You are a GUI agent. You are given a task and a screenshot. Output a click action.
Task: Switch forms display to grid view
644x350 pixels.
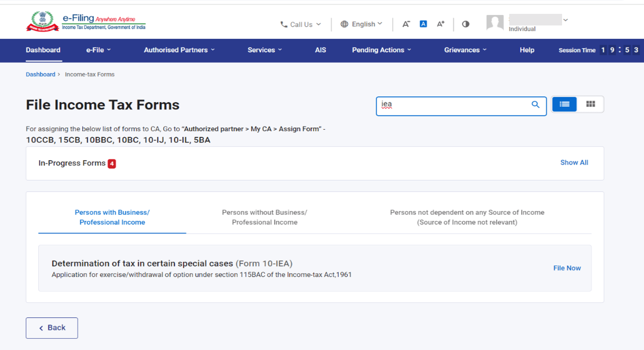(x=590, y=104)
